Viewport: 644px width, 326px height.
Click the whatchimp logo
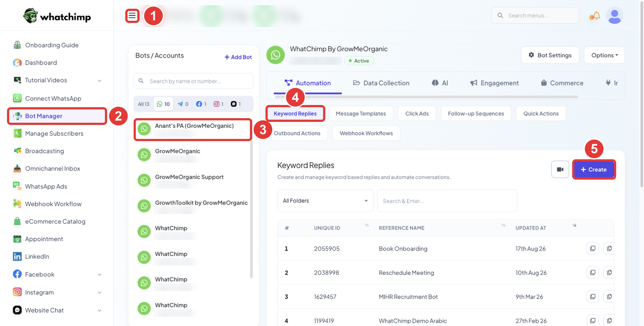[57, 16]
